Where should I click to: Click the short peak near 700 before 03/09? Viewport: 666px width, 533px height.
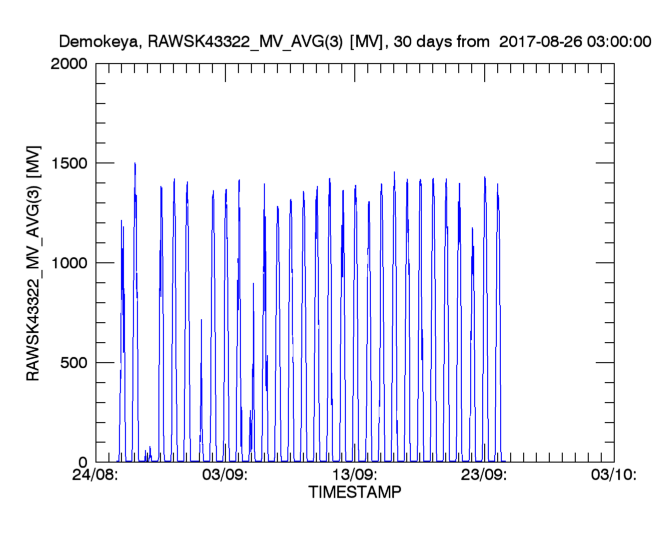[201, 322]
